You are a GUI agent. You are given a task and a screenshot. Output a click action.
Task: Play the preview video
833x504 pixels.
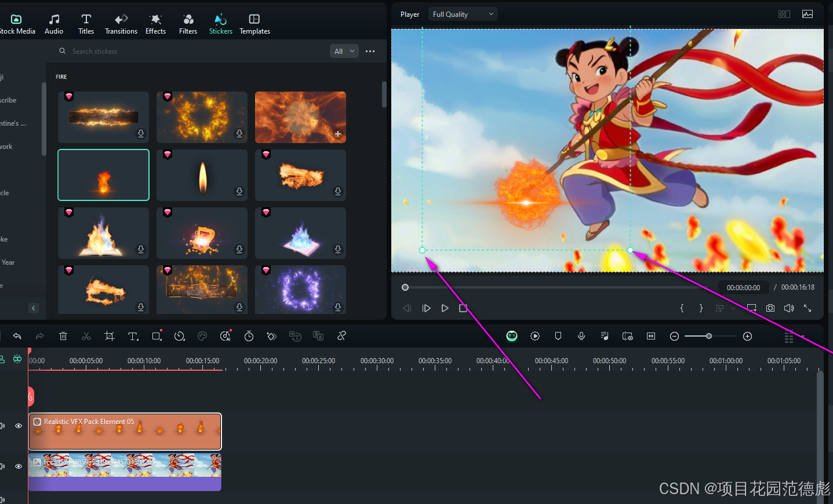click(x=445, y=308)
